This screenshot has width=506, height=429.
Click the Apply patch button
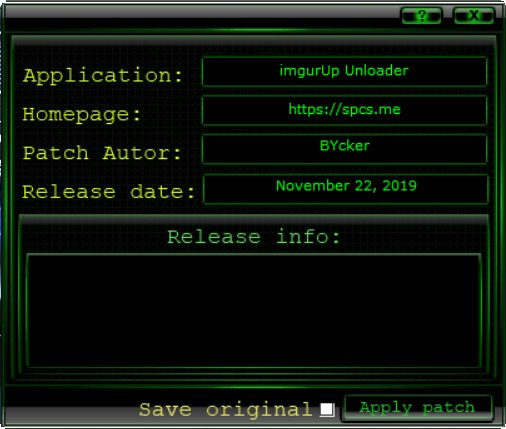click(x=418, y=408)
